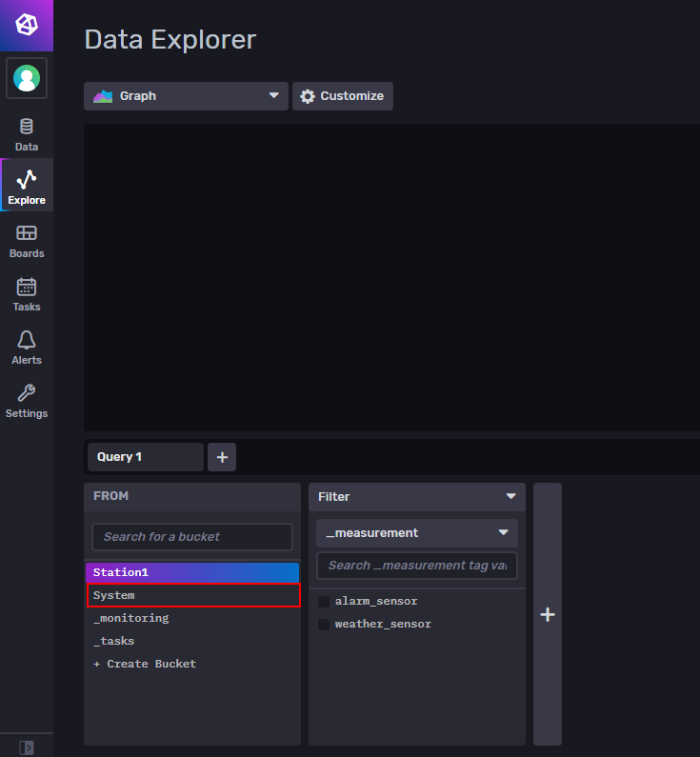
Task: Open the _measurement tag key dropdown
Action: coord(417,533)
